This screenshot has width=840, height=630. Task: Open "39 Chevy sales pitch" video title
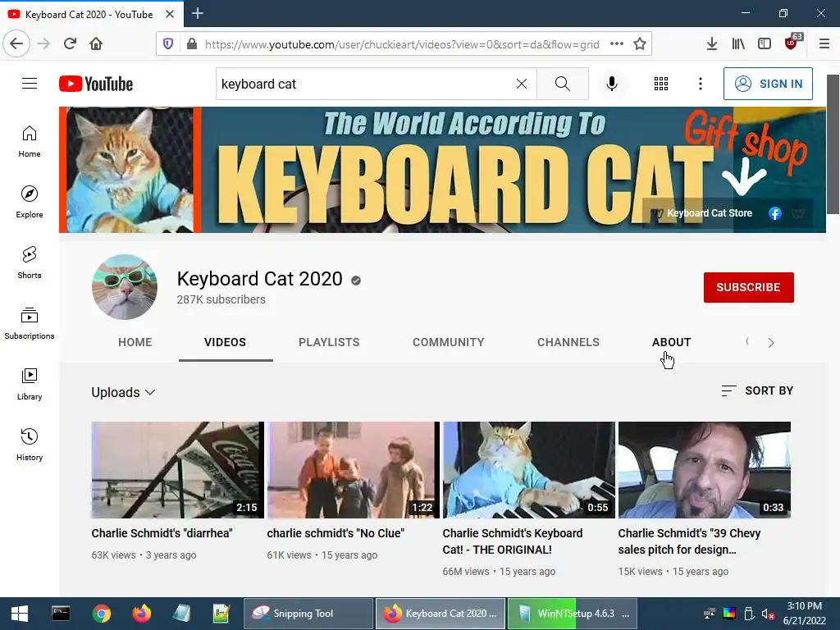[x=689, y=541]
